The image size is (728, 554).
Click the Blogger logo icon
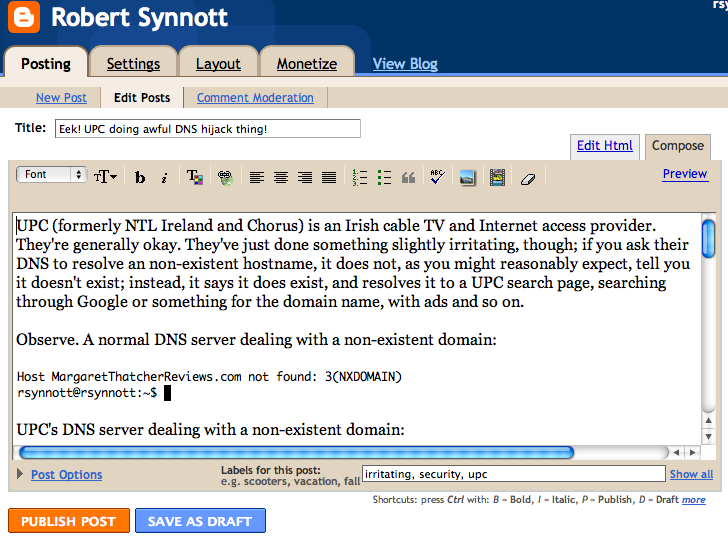pyautogui.click(x=24, y=17)
